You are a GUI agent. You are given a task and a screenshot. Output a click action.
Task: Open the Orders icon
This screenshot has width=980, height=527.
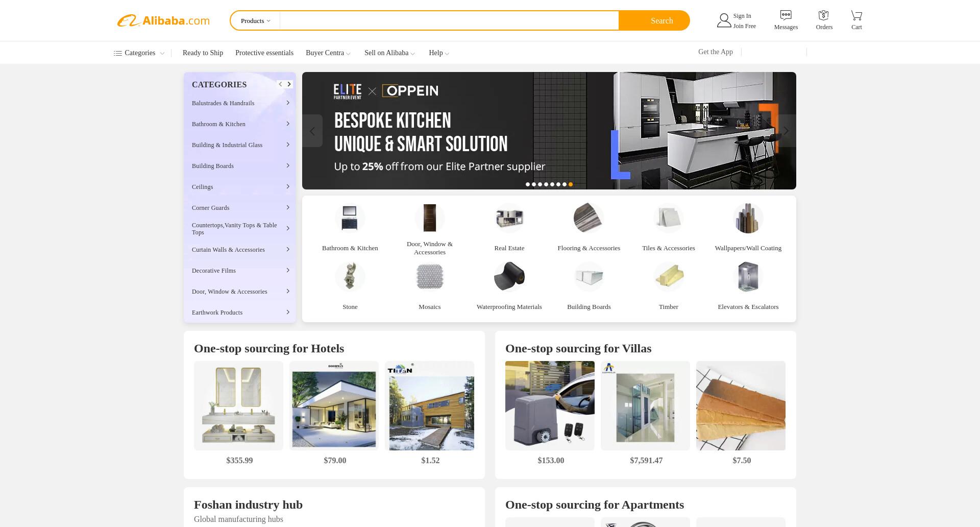pyautogui.click(x=823, y=15)
